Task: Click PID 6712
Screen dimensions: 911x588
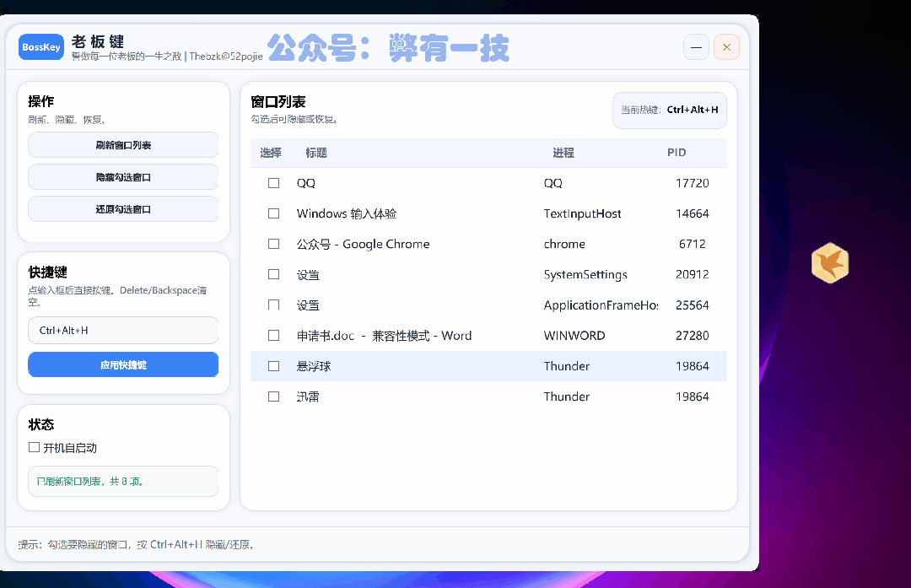Action: pos(692,244)
